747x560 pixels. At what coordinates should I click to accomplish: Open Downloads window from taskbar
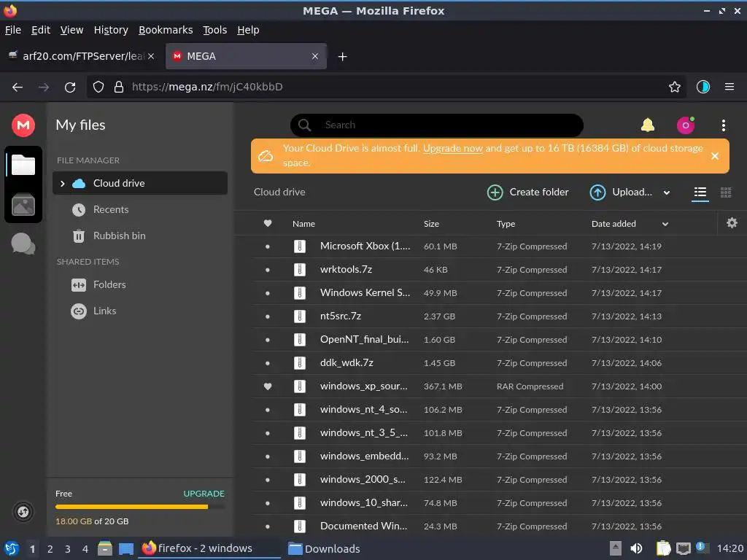(324, 548)
